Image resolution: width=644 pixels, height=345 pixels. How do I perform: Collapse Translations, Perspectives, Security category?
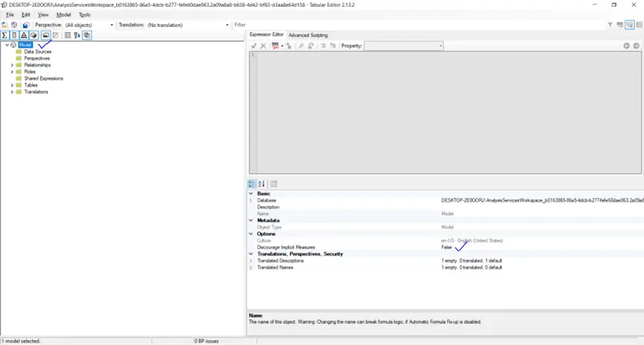tap(251, 254)
